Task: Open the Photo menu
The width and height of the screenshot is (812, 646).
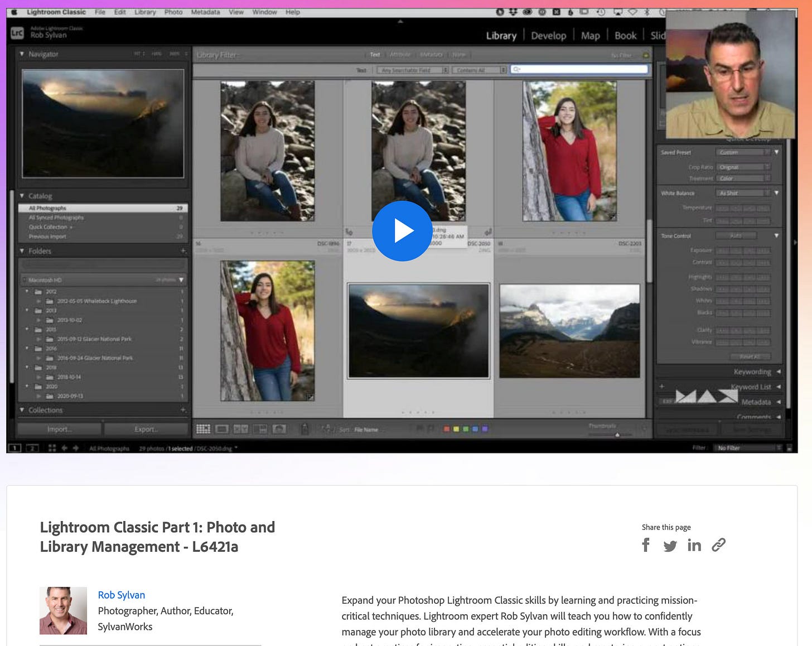Action: [173, 12]
